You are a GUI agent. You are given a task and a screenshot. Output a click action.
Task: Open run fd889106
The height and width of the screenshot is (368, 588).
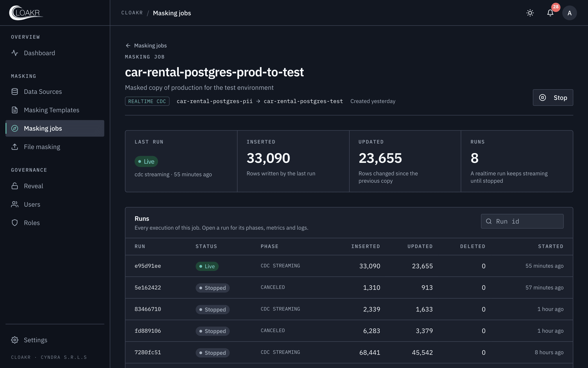coord(148,331)
